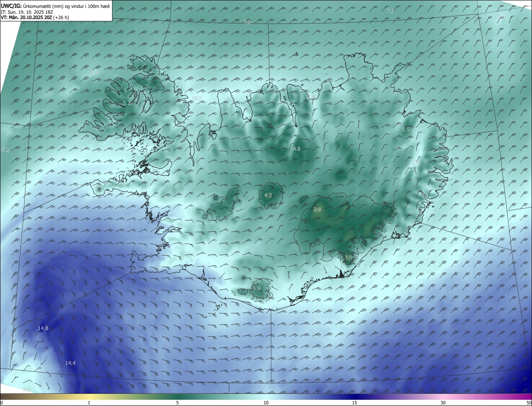Click the color scale label 50
The image size is (532, 406).
tap(529, 403)
